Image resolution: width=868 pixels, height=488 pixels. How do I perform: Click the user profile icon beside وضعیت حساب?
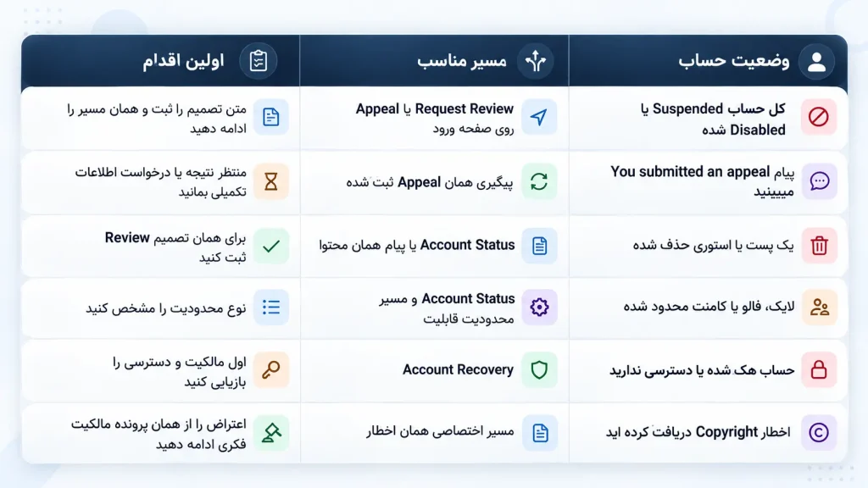(816, 61)
